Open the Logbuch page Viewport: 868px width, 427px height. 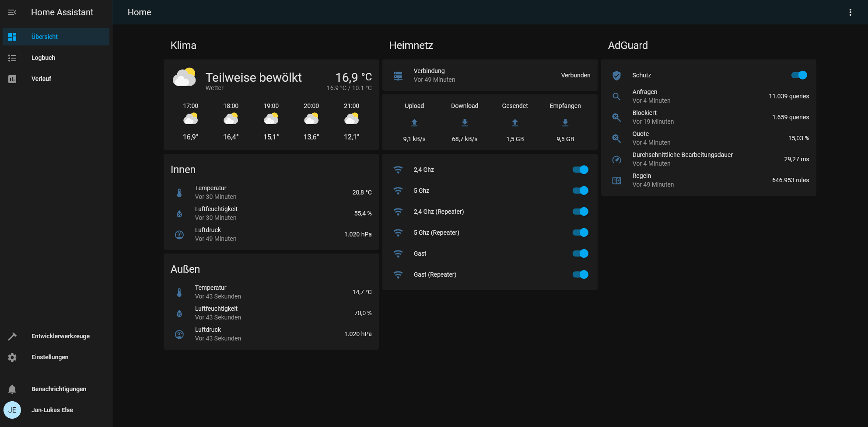(x=56, y=58)
